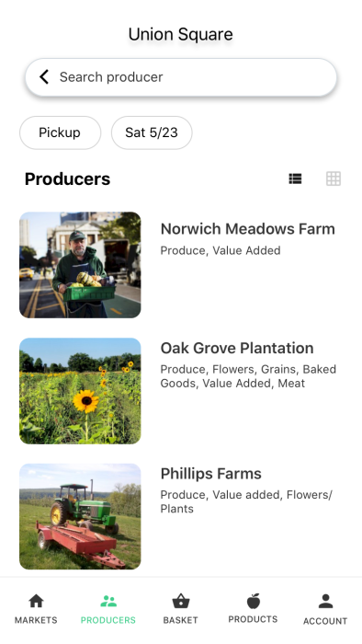The width and height of the screenshot is (362, 644).
Task: Tap the MARKETS tab label
Action: 36,620
